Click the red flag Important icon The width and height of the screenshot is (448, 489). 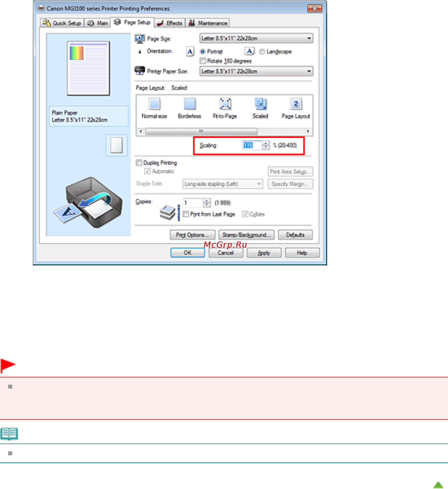pyautogui.click(x=8, y=366)
